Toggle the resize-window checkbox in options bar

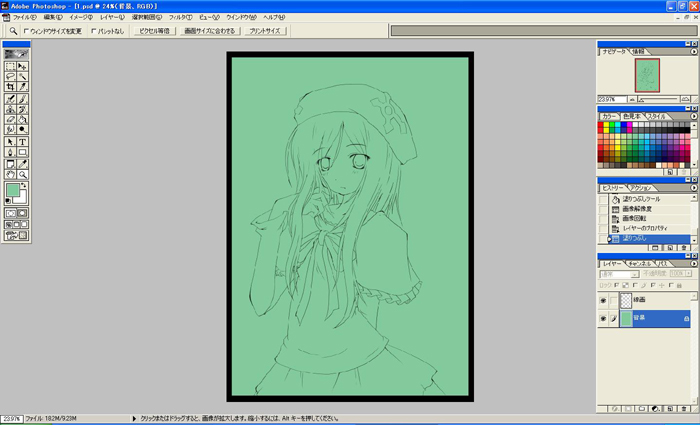(26, 31)
